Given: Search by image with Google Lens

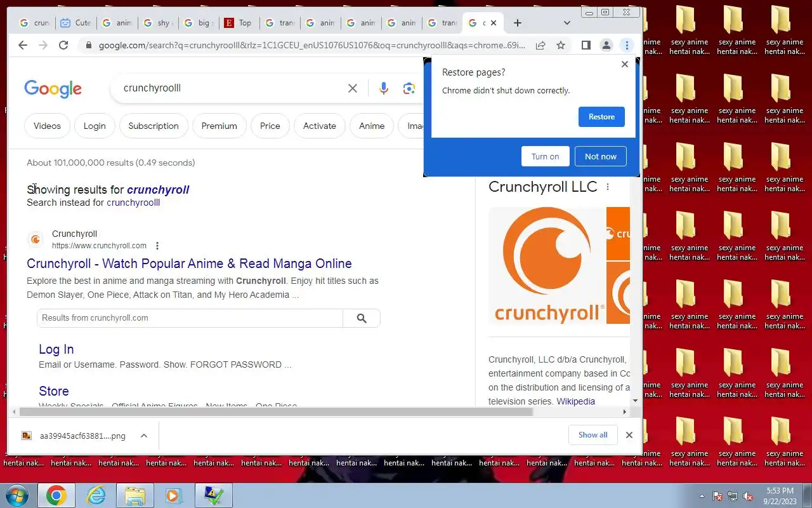Looking at the screenshot, I should tap(409, 88).
